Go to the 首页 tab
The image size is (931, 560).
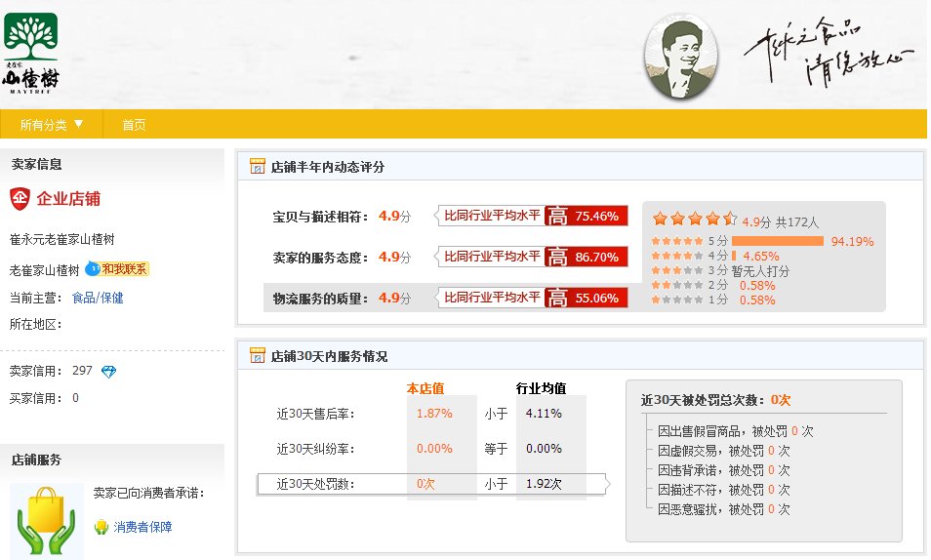point(134,124)
